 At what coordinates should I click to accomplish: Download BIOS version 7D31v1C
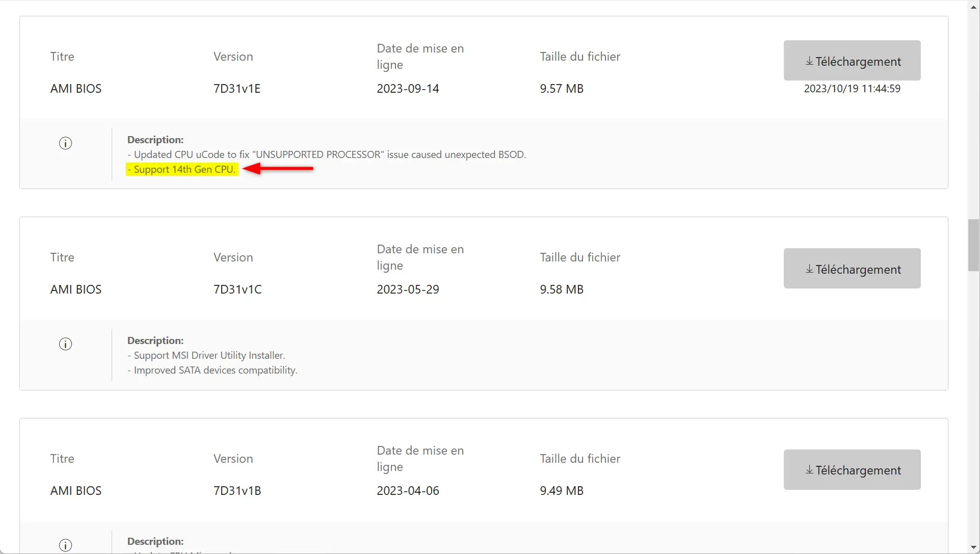click(852, 269)
